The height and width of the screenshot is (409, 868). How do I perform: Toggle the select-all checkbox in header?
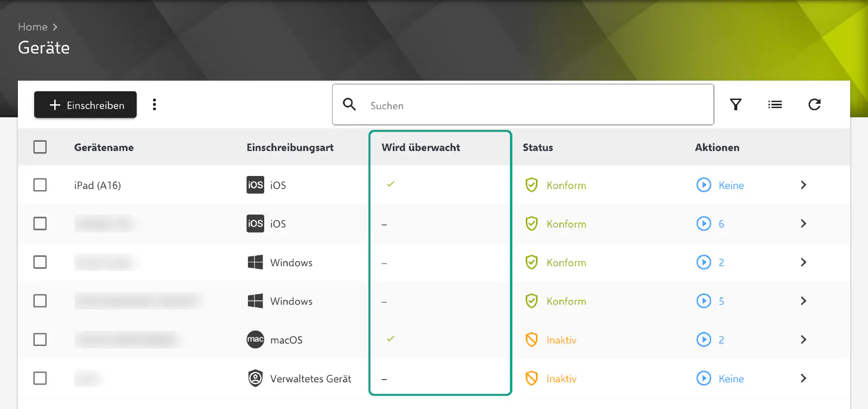click(x=40, y=147)
